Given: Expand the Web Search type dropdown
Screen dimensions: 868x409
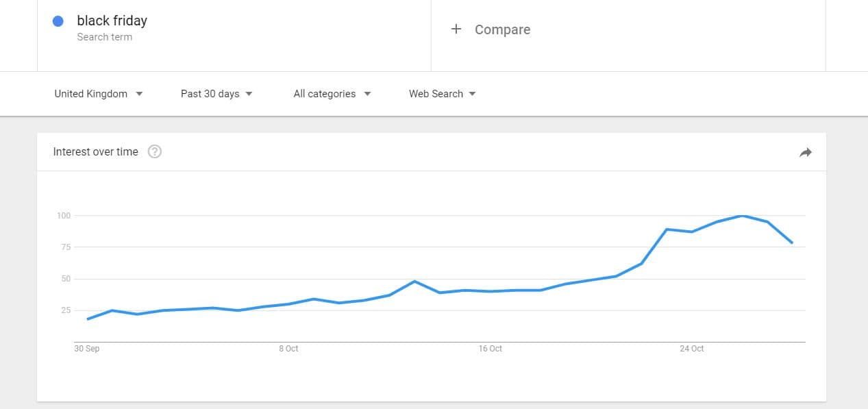Looking at the screenshot, I should [x=443, y=94].
